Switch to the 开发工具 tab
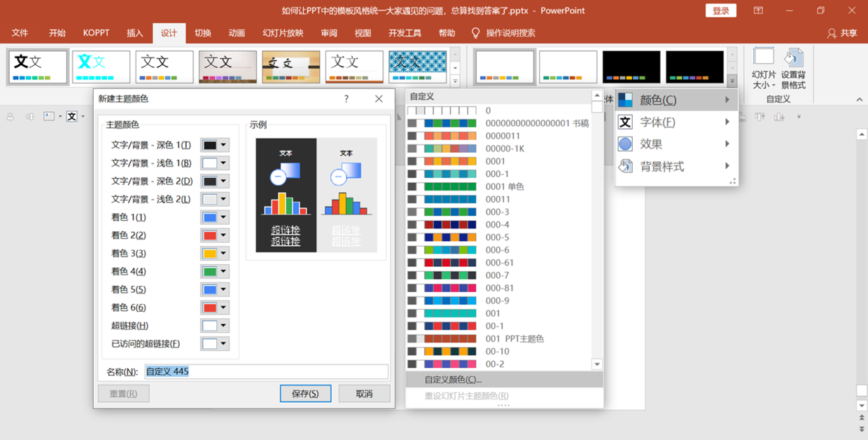Image resolution: width=868 pixels, height=440 pixels. click(405, 33)
